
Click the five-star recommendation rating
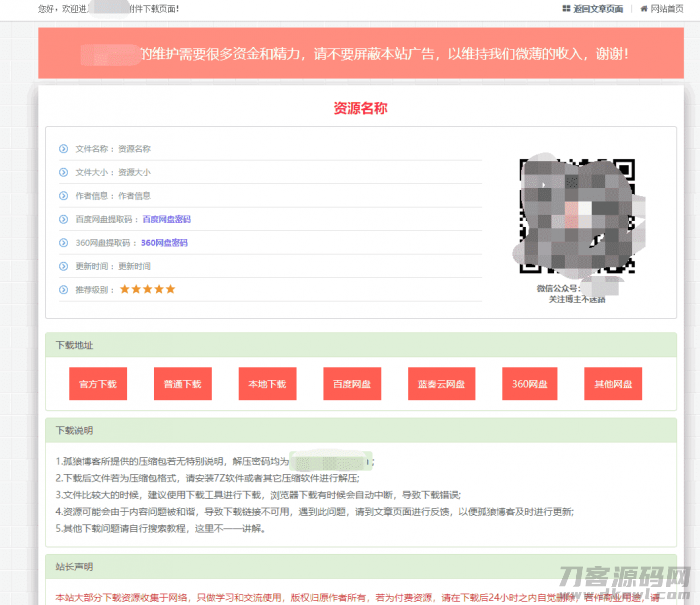tap(147, 290)
